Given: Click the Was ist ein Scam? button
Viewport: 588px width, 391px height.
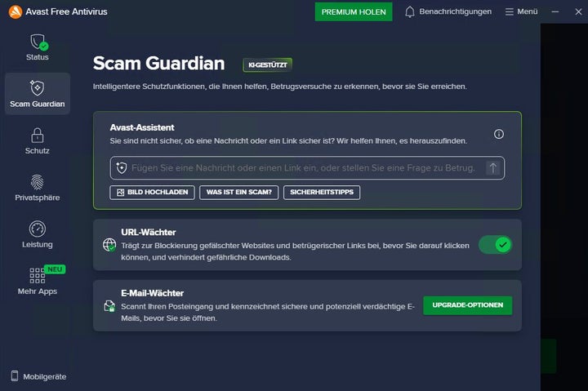Looking at the screenshot, I should 237,193.
